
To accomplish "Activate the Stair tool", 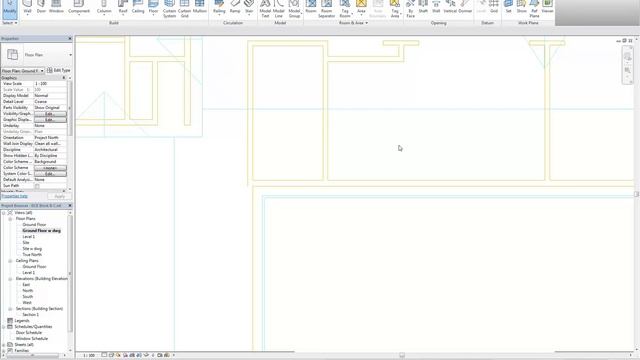I will (249, 7).
